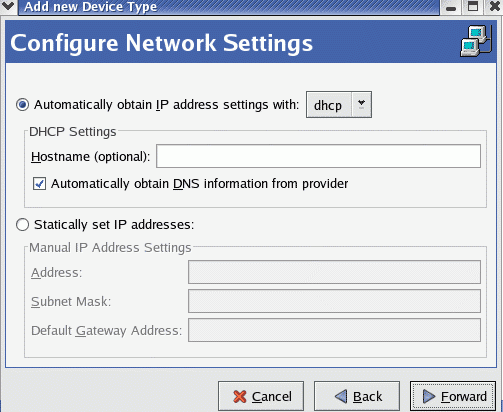
Task: Select automatically obtain IP address radio button
Action: click(23, 105)
